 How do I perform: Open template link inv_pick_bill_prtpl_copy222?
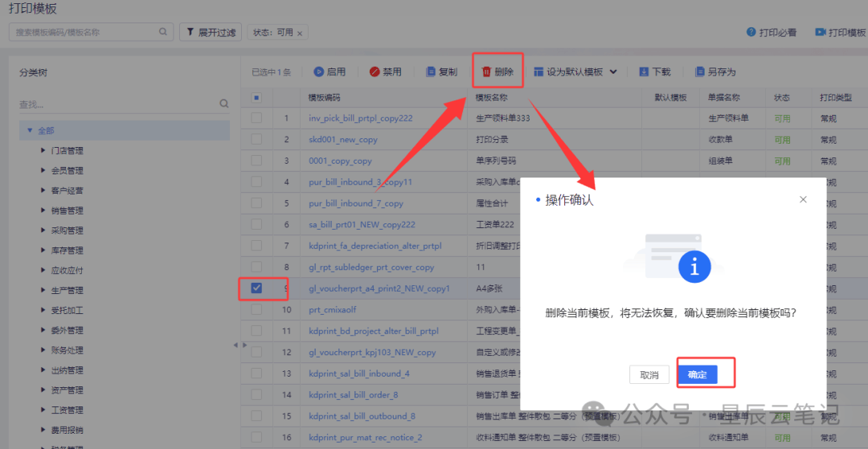tap(360, 118)
